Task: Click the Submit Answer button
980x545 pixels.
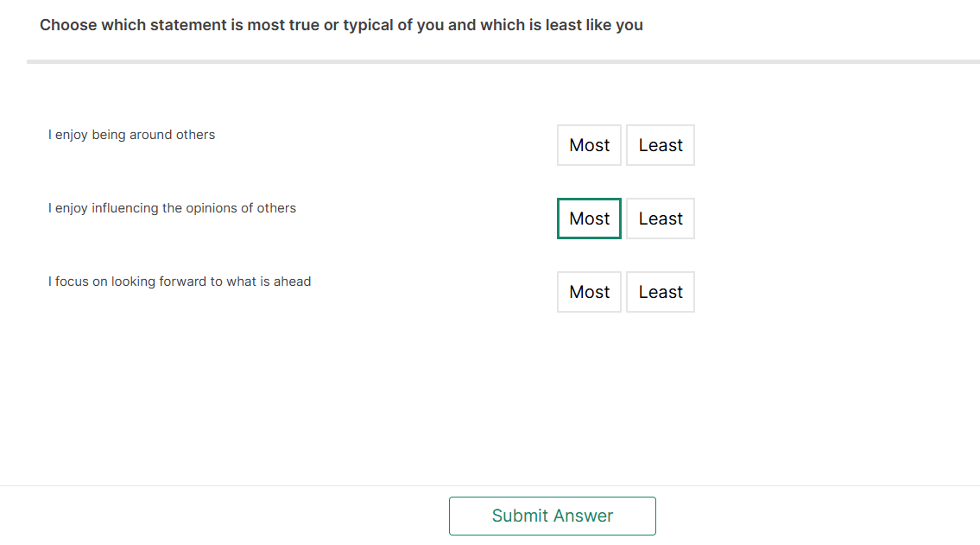Action: [x=552, y=516]
